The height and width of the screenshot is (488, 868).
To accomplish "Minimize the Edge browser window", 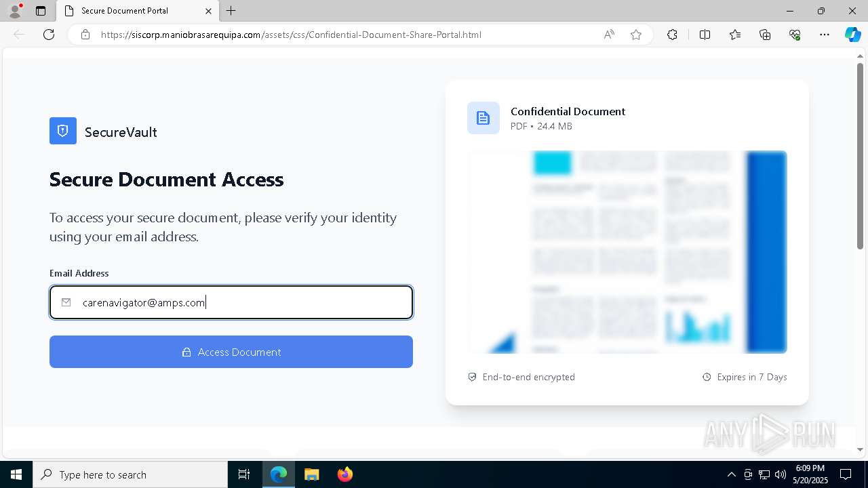I will coord(789,11).
